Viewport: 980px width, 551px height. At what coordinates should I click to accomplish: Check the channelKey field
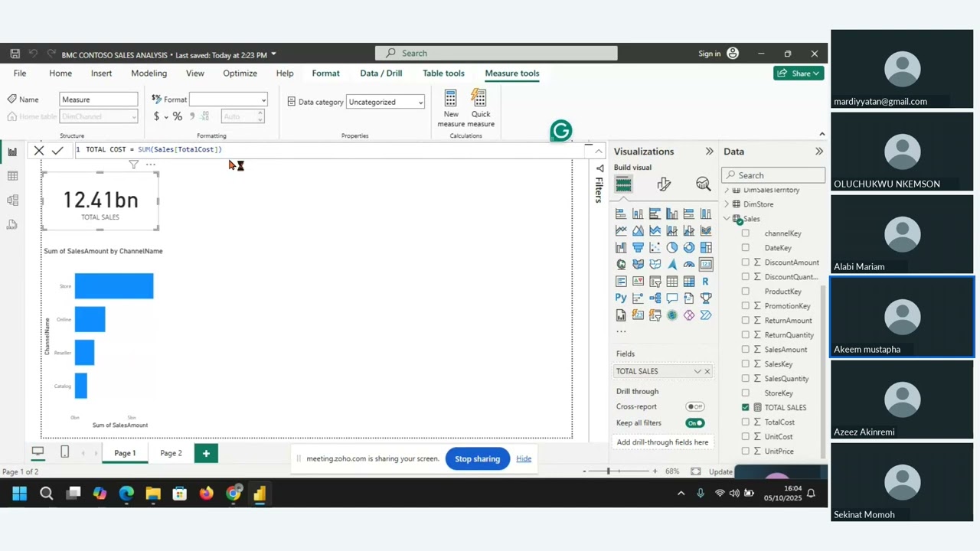point(746,233)
